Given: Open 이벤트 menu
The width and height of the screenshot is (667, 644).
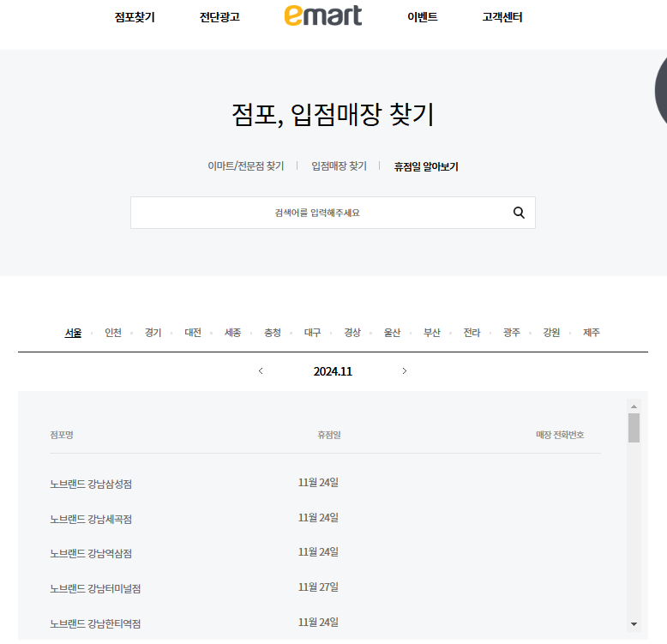Looking at the screenshot, I should tap(423, 17).
